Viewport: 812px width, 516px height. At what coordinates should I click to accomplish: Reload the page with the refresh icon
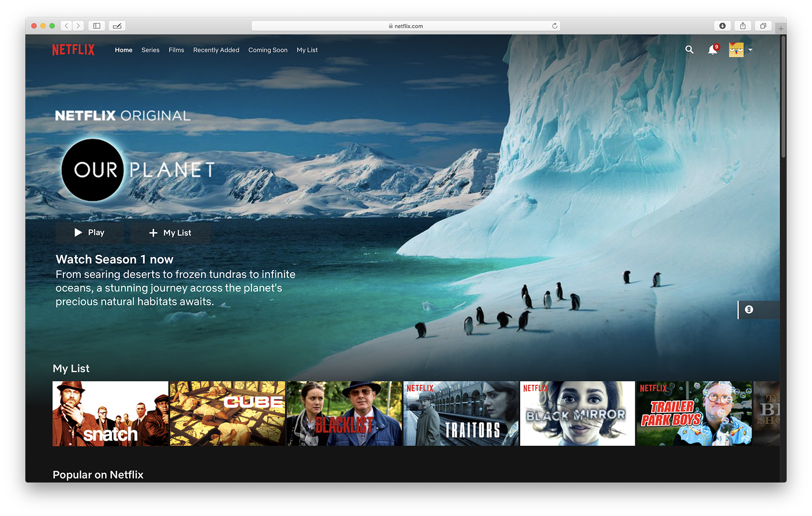pyautogui.click(x=555, y=26)
